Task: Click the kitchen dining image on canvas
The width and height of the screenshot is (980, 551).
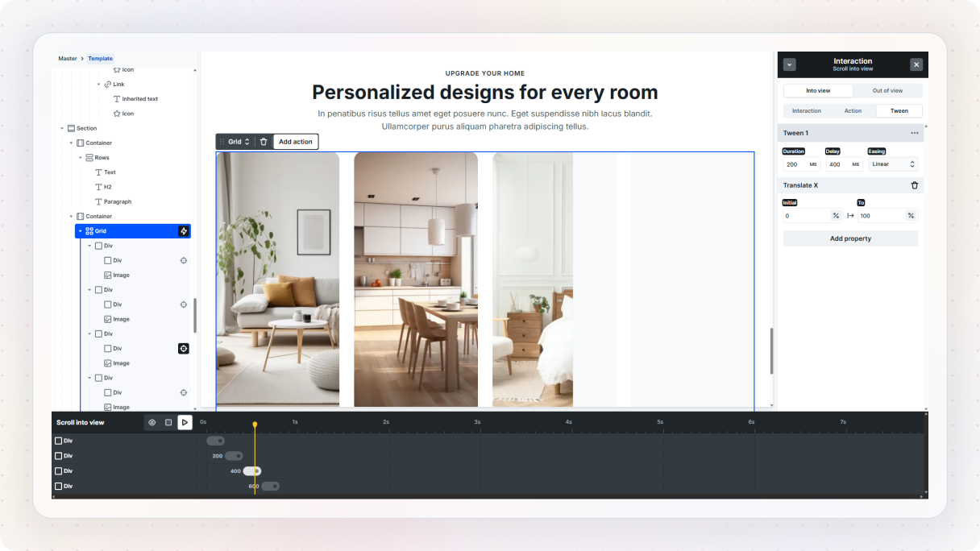Action: click(416, 280)
